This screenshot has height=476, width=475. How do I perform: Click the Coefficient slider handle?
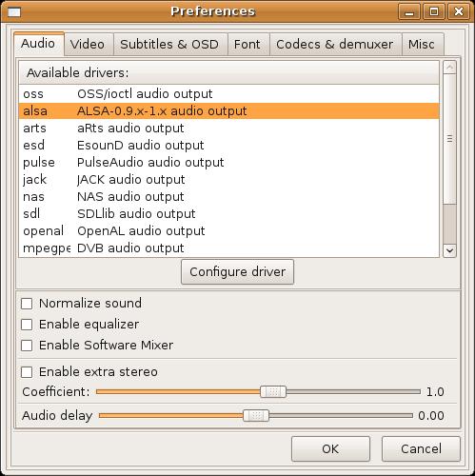273,392
